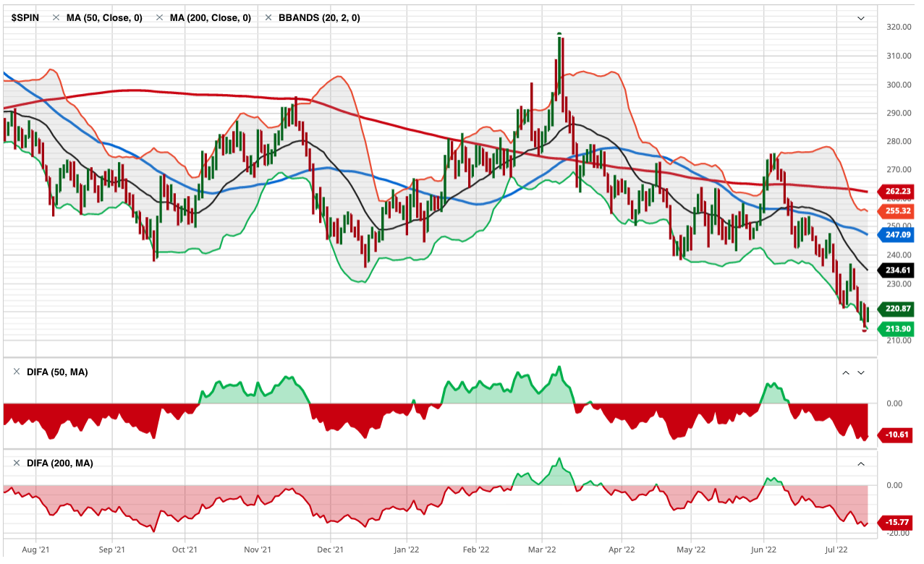
Task: Remove the MA (50, Close, 0) indicator
Action: click(x=56, y=18)
